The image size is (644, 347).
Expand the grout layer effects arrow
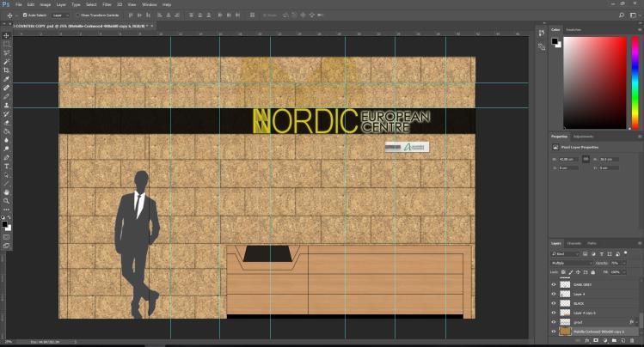click(x=637, y=322)
